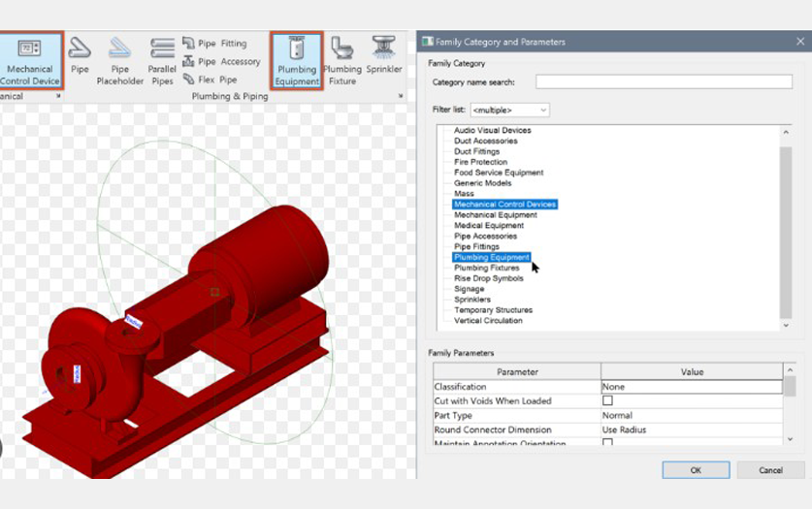
Task: Focus the Category name search field
Action: 664,82
